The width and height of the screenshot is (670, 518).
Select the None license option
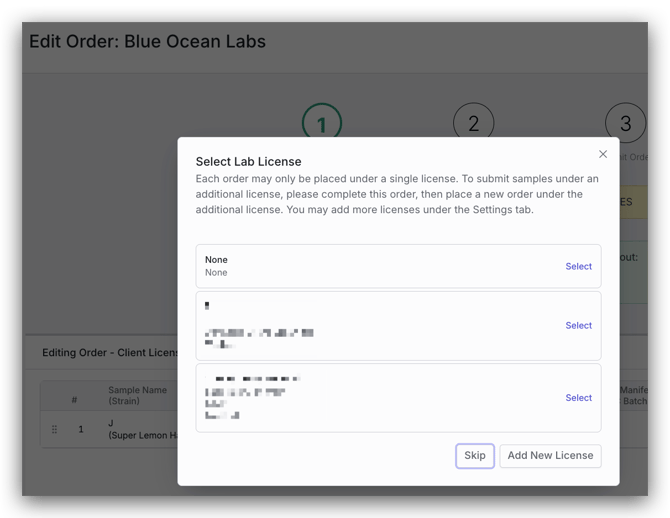[x=579, y=266]
